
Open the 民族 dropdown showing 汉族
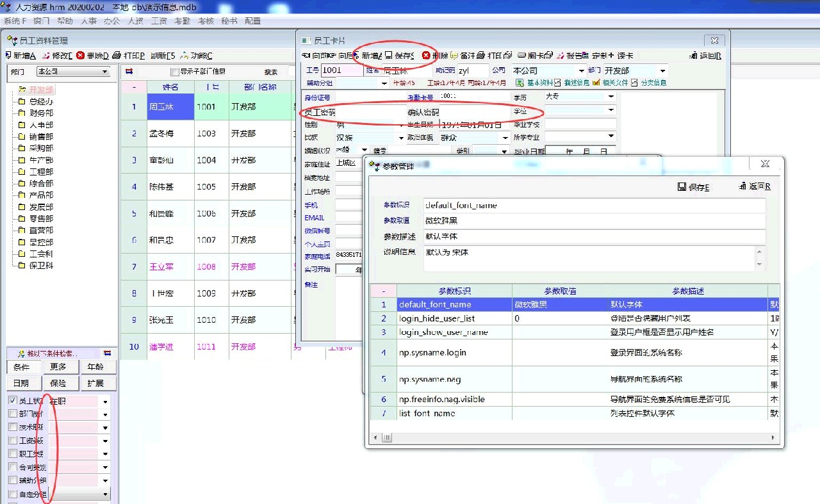click(x=401, y=138)
